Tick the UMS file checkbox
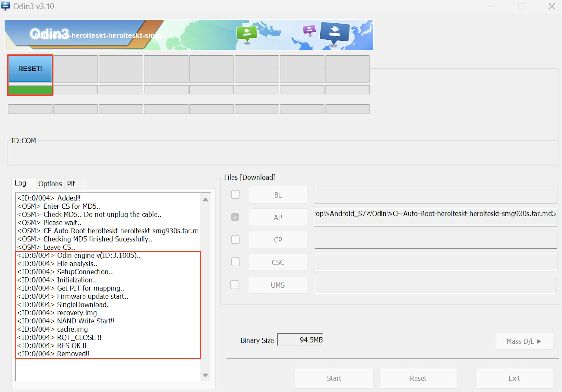Screen dimensions: 562x392 (x=235, y=285)
